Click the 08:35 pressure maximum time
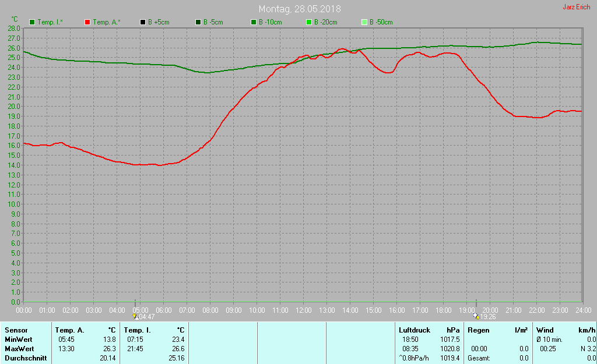 coord(410,348)
